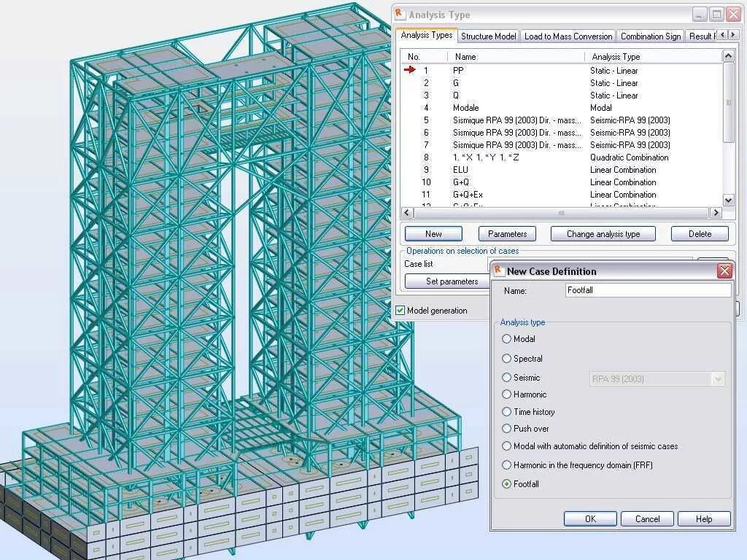Select the Footfall radio button
The width and height of the screenshot is (747, 560).
click(506, 484)
